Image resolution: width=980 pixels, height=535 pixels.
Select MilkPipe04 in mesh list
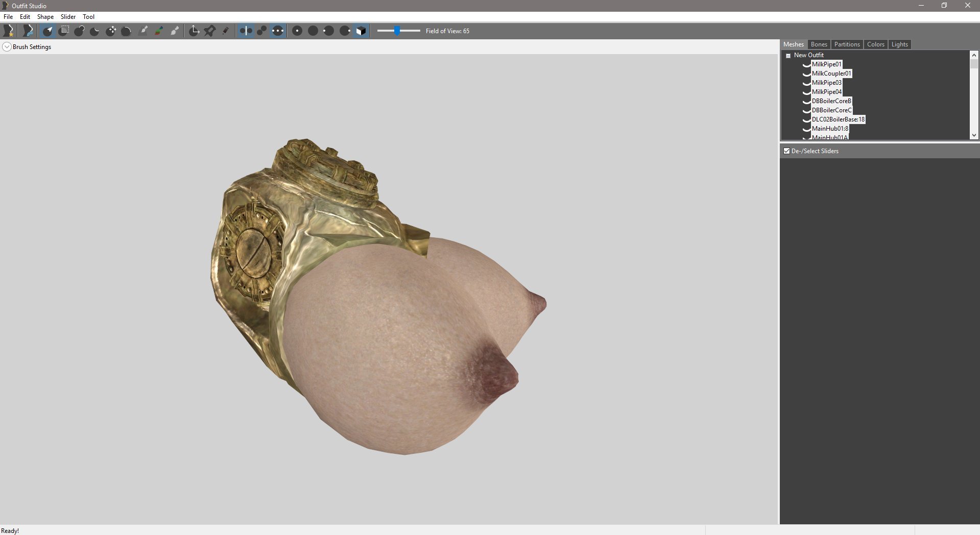click(x=826, y=92)
